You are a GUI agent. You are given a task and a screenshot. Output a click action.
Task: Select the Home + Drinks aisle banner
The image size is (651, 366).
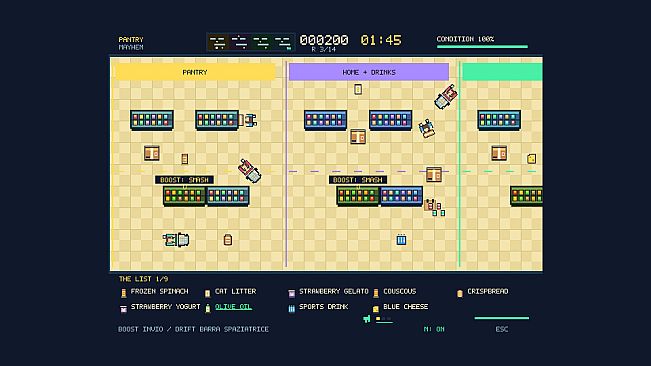pos(369,72)
